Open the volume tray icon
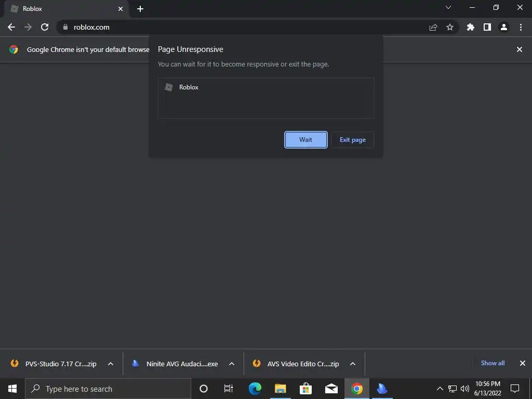The height and width of the screenshot is (399, 532). pos(465,389)
